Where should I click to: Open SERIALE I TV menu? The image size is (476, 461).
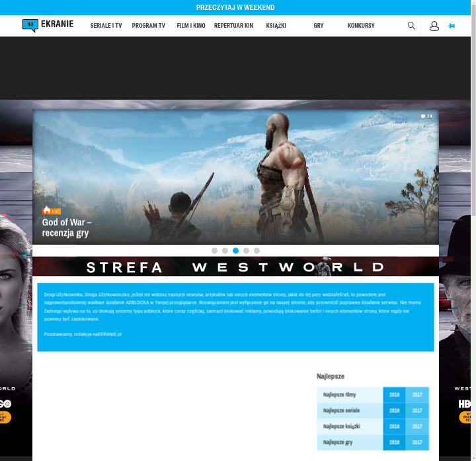point(106,26)
